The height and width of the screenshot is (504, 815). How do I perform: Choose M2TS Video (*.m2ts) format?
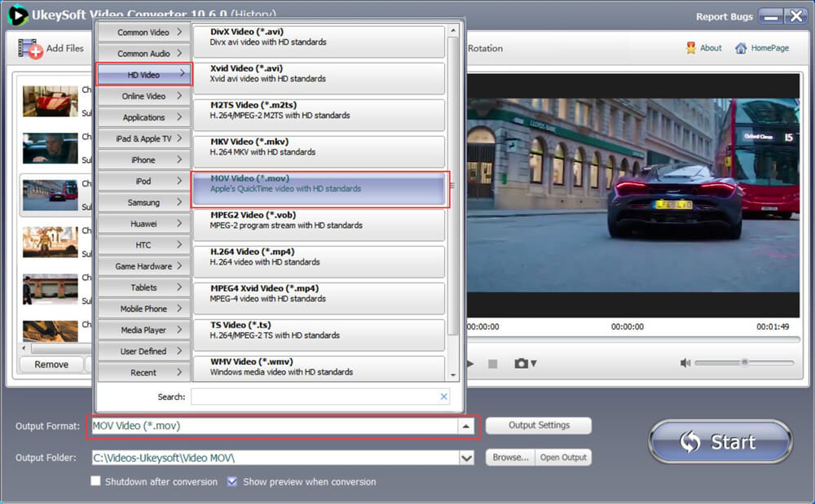(319, 115)
